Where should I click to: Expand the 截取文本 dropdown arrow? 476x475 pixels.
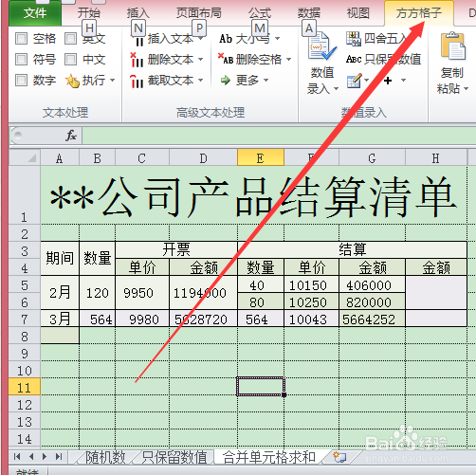point(200,81)
